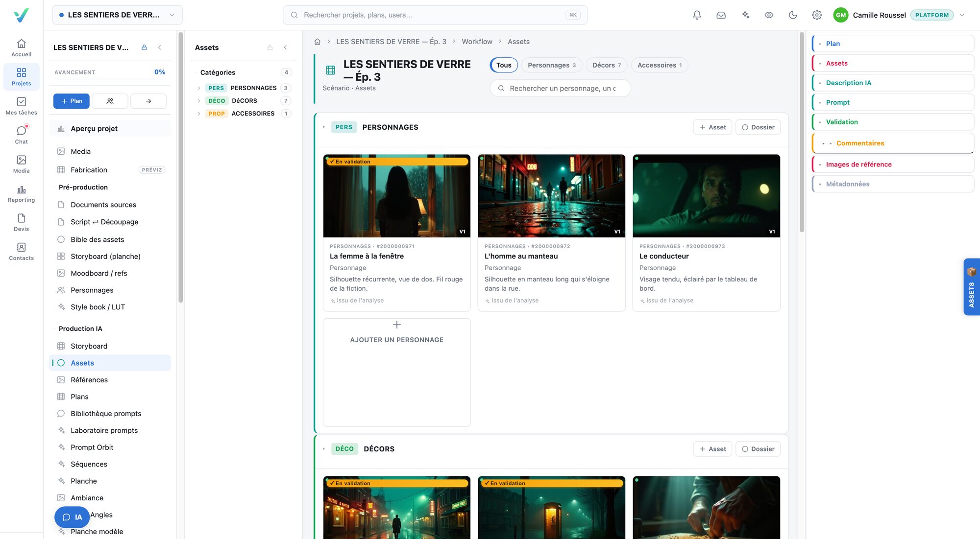Click the AI sparkle icon in top bar

pos(745,15)
